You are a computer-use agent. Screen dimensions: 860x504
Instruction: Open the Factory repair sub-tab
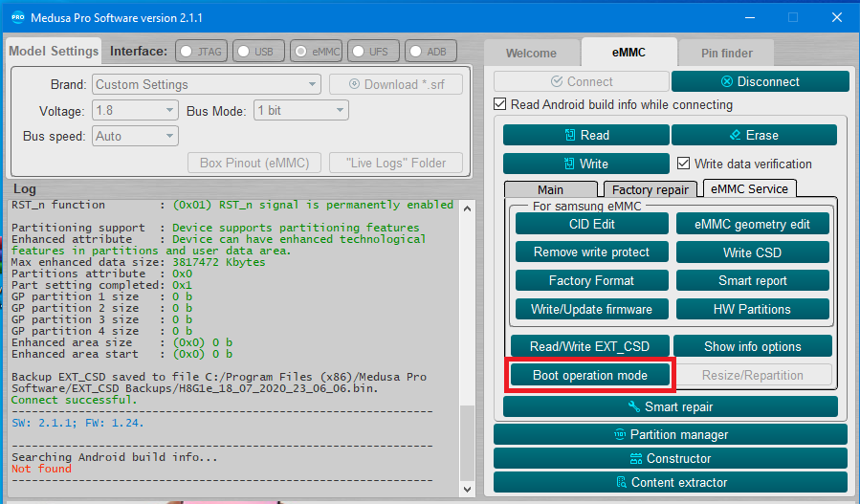(651, 189)
